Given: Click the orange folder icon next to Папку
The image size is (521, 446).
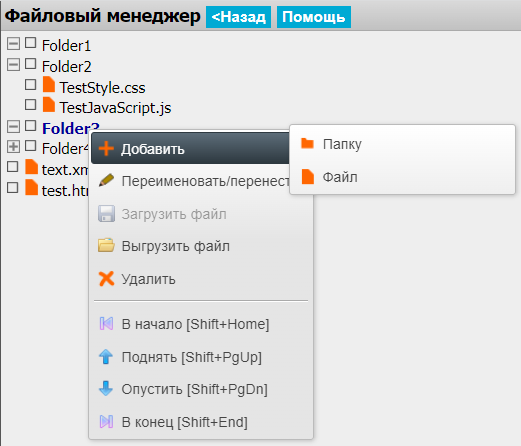Looking at the screenshot, I should click(307, 143).
